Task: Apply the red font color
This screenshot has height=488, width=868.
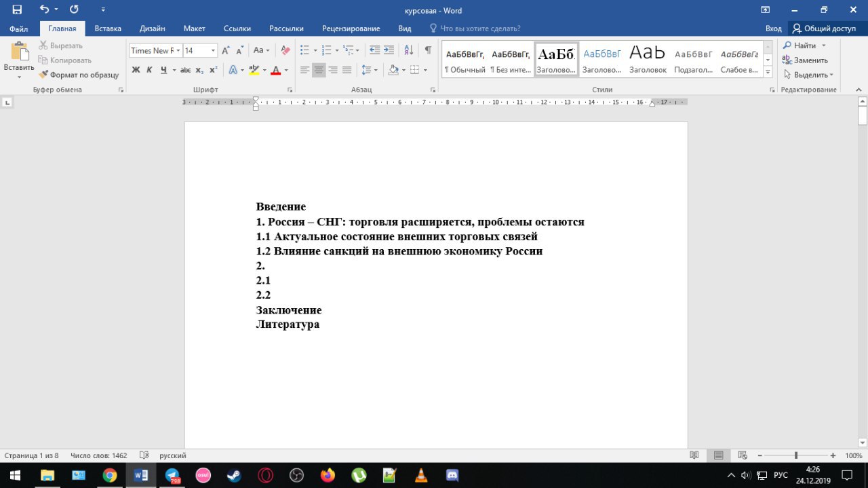Action: (x=275, y=70)
